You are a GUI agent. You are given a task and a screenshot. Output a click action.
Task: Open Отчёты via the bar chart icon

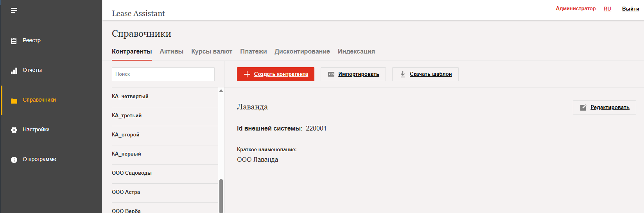(x=14, y=71)
